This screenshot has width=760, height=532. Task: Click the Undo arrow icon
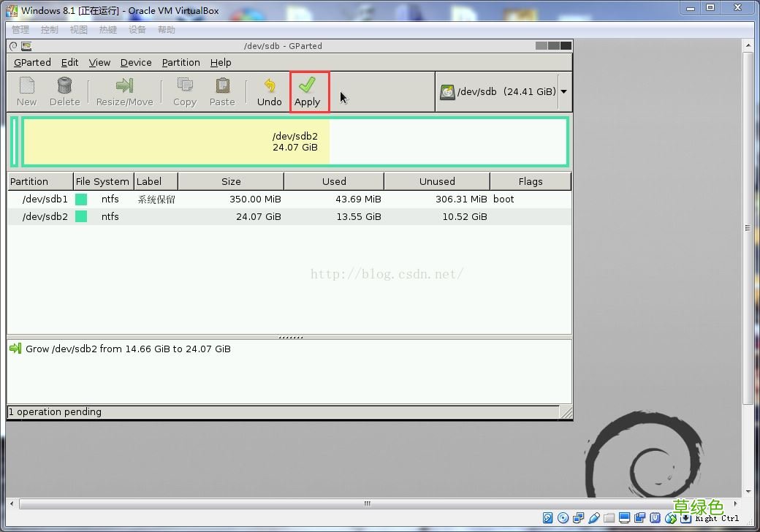coord(270,85)
